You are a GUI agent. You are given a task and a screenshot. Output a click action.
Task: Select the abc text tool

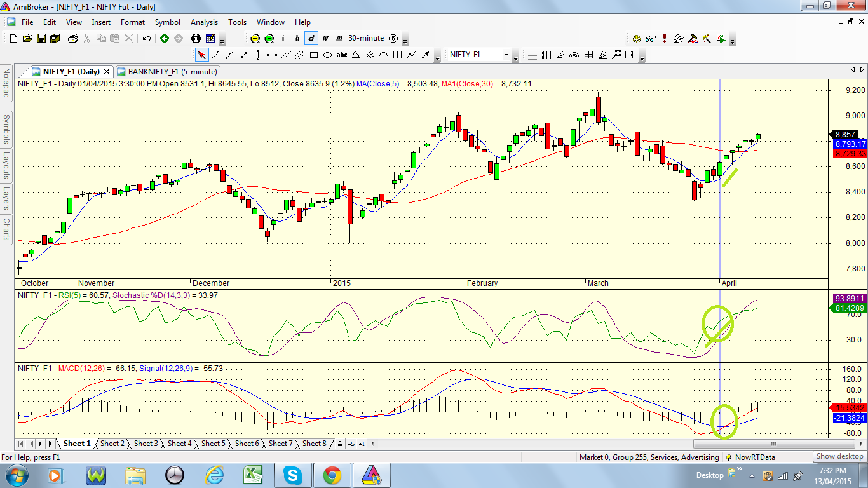coord(342,55)
